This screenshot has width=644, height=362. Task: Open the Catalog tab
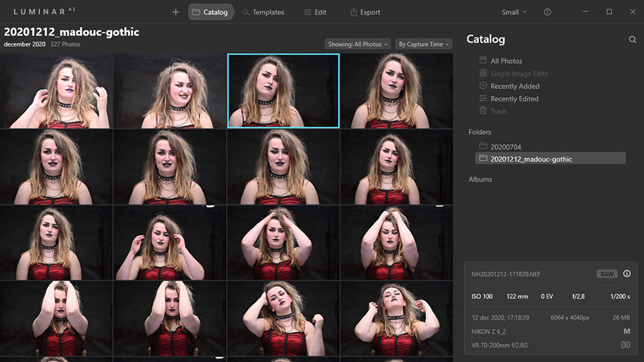click(x=211, y=12)
